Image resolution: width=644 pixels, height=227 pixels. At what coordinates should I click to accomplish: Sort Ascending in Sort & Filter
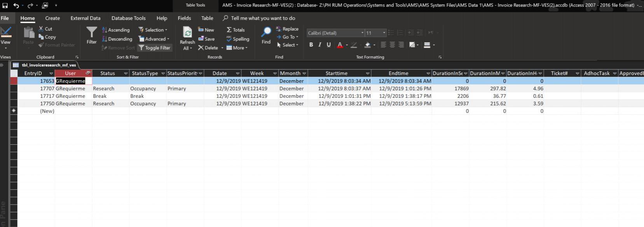(x=115, y=30)
